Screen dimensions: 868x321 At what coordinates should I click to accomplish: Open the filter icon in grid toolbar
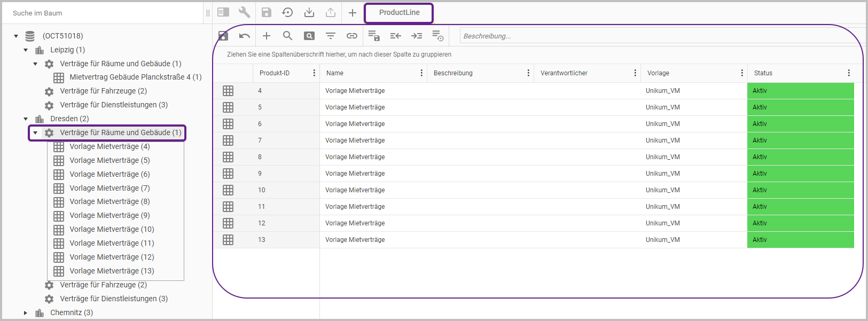tap(331, 36)
